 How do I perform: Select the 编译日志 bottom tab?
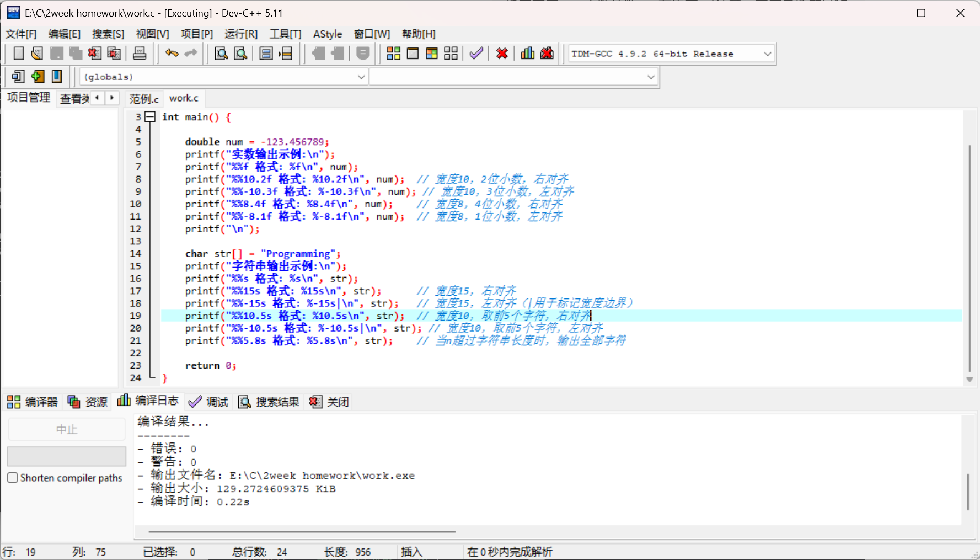click(x=148, y=401)
